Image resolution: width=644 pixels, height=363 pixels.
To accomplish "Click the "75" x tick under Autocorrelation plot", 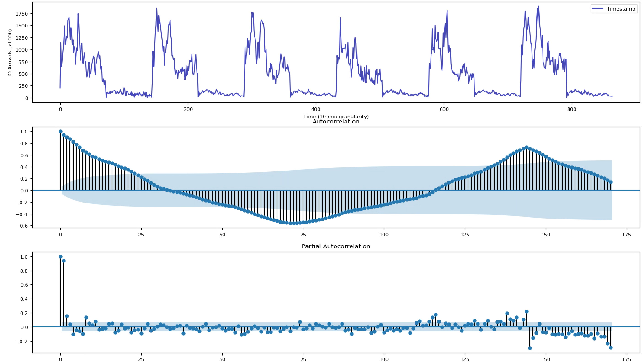I will pyautogui.click(x=303, y=235).
